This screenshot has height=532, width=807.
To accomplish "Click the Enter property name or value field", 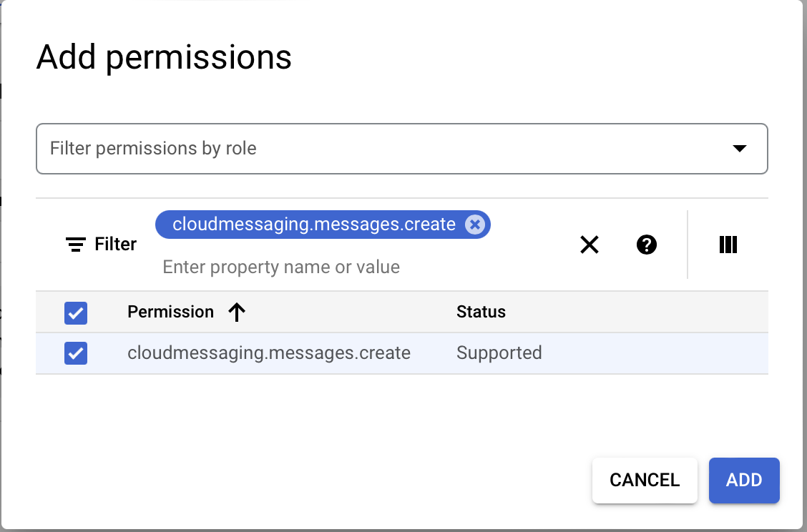I will click(280, 267).
